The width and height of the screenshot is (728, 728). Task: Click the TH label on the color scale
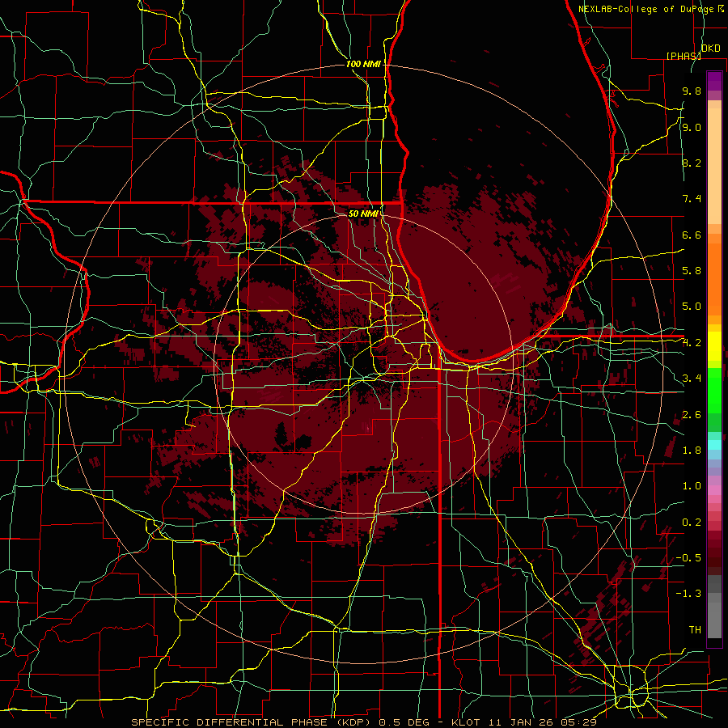click(x=695, y=630)
